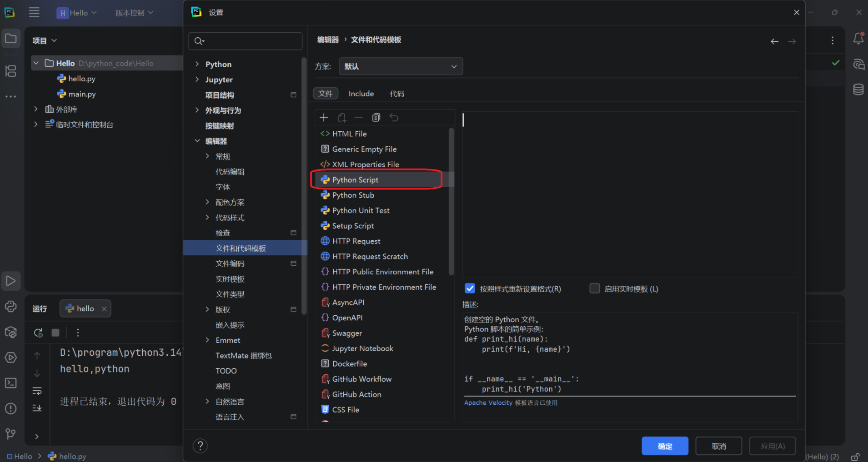Image resolution: width=868 pixels, height=462 pixels.
Task: Click the 应用(A) button
Action: pyautogui.click(x=773, y=446)
